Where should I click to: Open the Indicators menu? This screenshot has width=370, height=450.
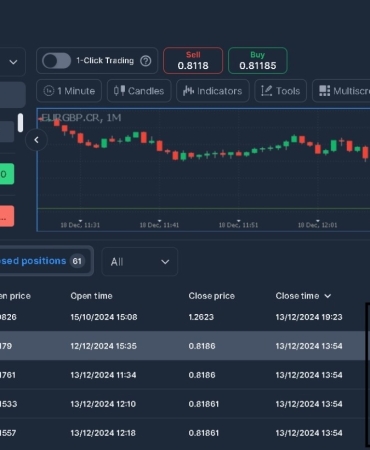point(213,91)
